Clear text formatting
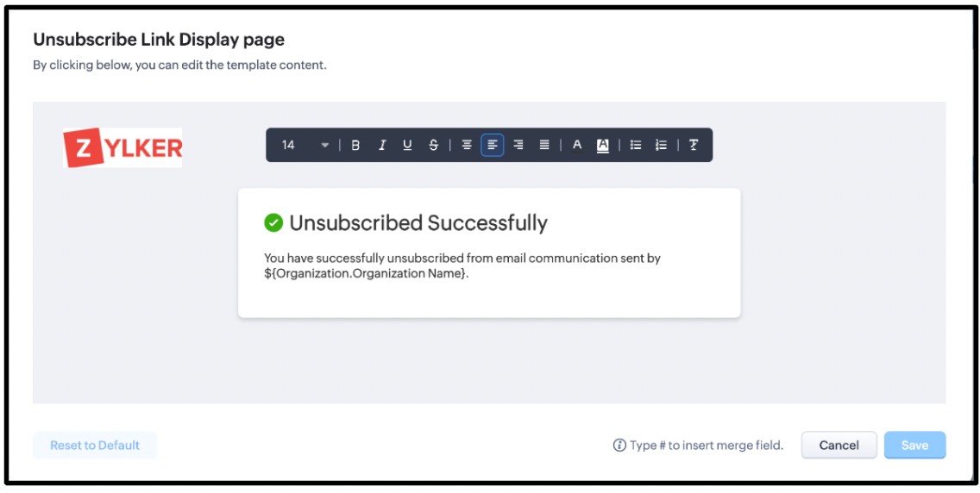980x493 pixels. tap(694, 145)
